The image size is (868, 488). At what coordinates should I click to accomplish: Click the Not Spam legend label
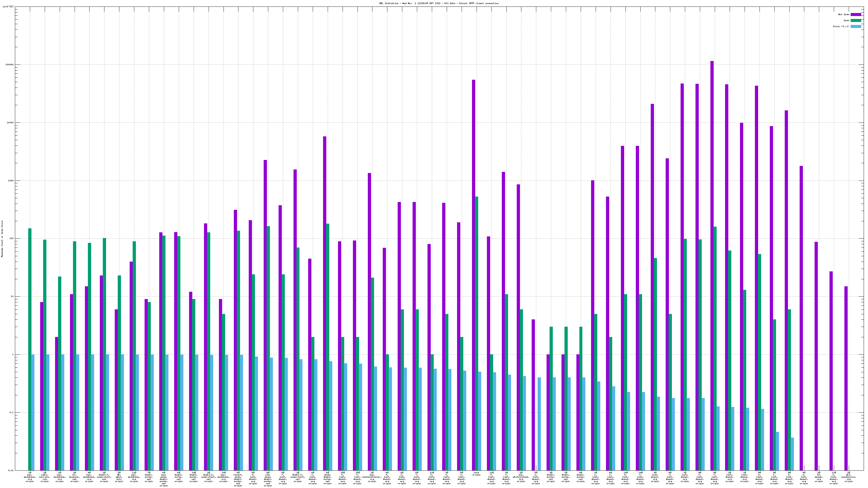pos(844,14)
